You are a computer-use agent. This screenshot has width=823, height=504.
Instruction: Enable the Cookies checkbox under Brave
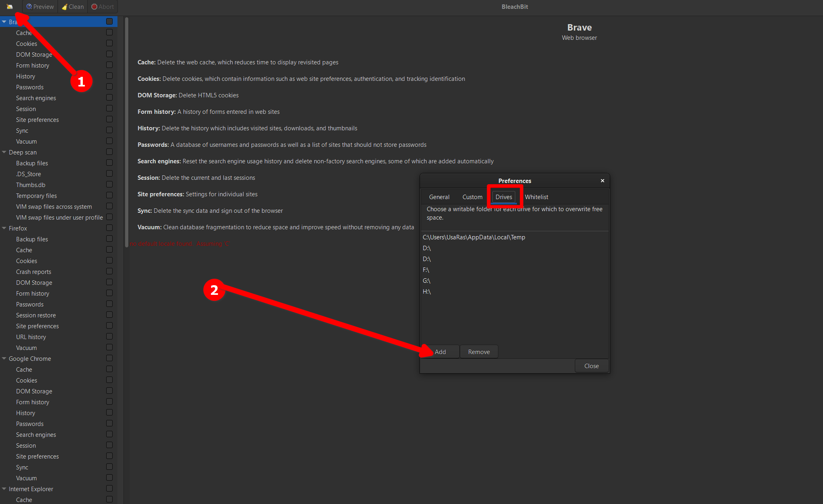(x=109, y=43)
